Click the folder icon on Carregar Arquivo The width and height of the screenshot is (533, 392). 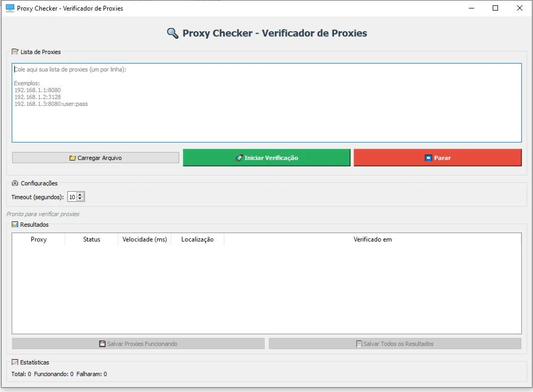click(73, 158)
